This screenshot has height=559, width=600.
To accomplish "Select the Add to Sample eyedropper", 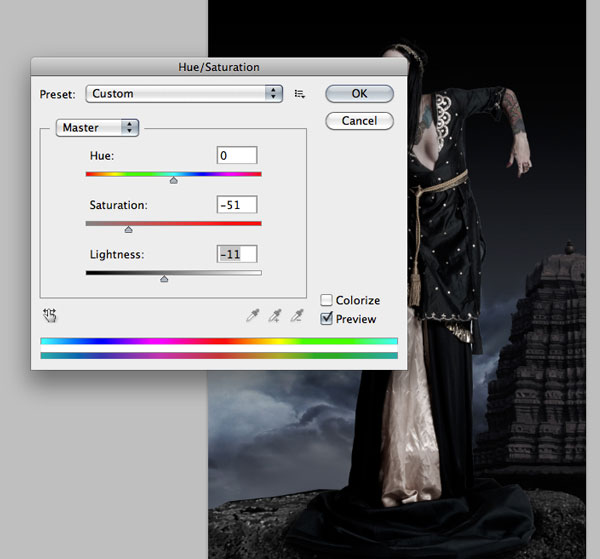I will (275, 316).
